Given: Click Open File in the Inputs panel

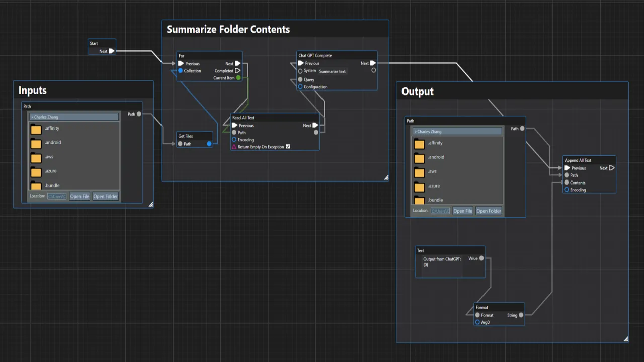Looking at the screenshot, I should point(79,197).
